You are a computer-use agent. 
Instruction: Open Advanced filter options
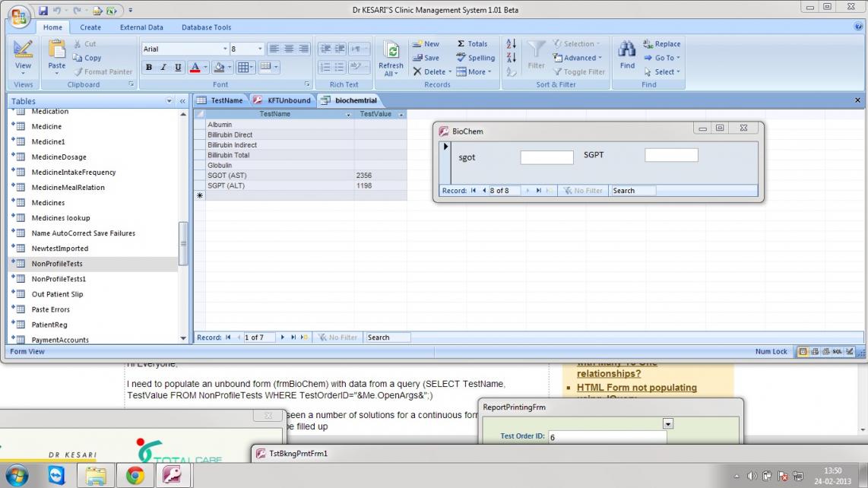(578, 58)
